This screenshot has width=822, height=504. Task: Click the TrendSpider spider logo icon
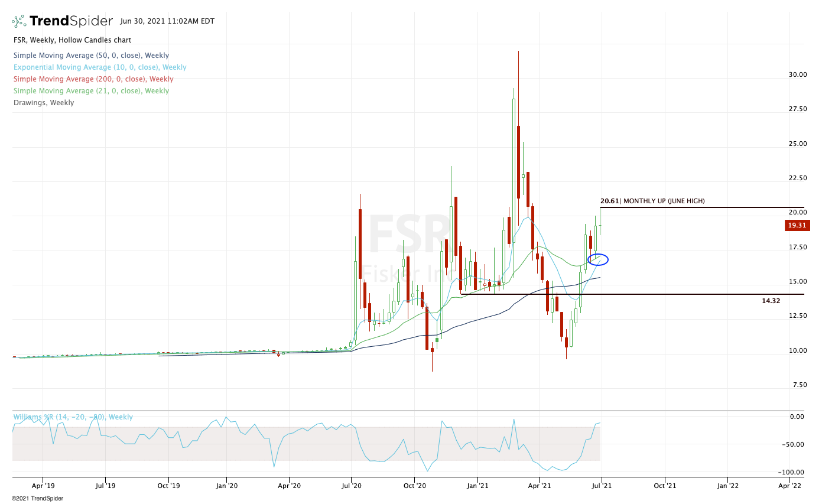[20, 21]
